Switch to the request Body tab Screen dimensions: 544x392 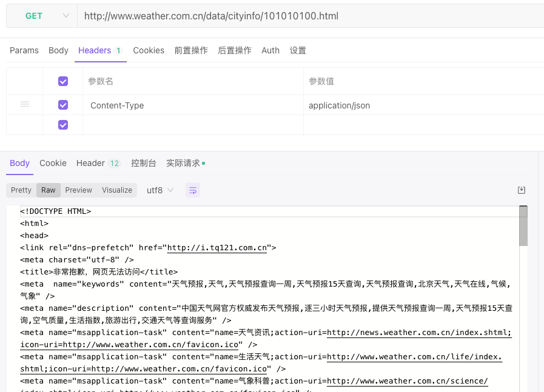tap(58, 51)
